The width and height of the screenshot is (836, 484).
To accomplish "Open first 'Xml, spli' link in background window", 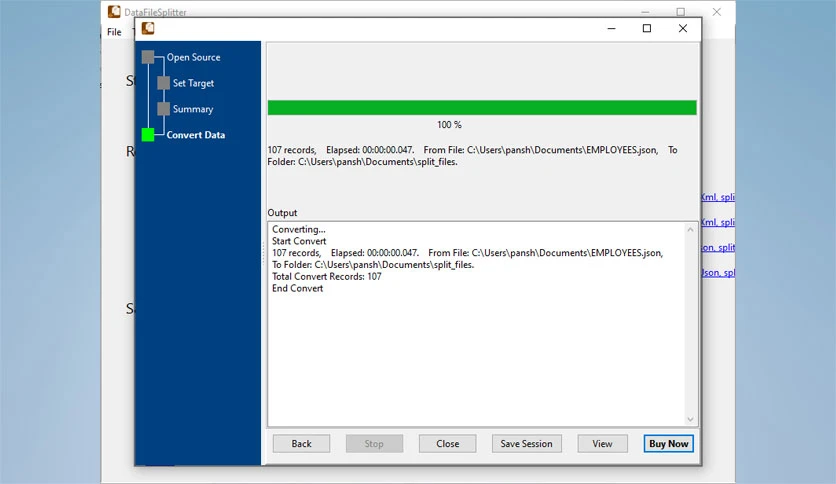I will point(718,197).
